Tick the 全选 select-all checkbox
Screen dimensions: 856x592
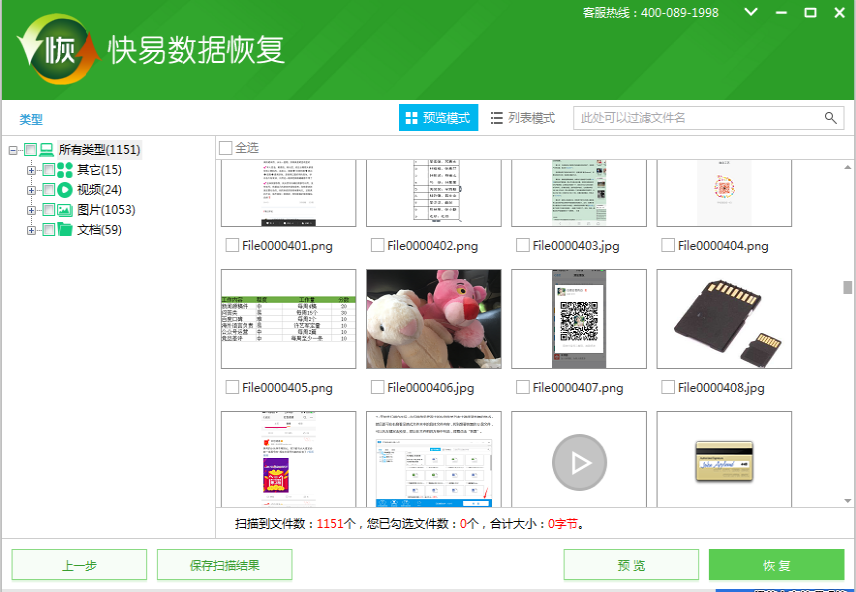tap(226, 148)
